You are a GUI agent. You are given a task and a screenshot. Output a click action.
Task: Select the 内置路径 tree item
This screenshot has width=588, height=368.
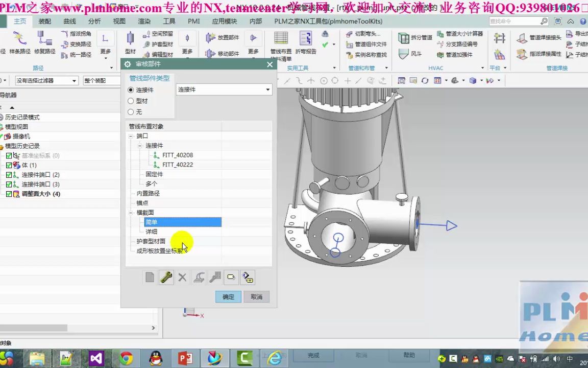coord(148,193)
